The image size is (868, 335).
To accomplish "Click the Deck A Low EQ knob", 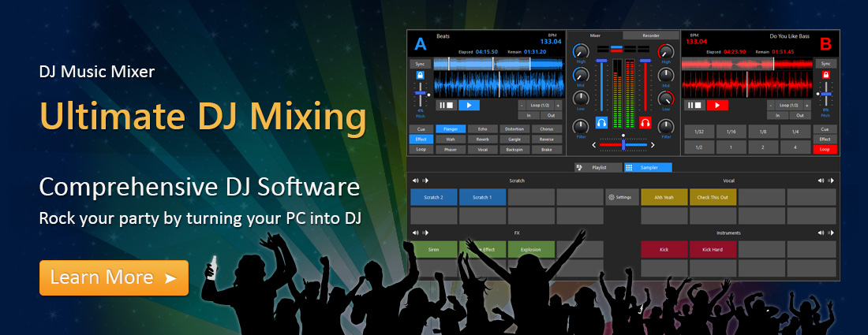I will tap(581, 99).
